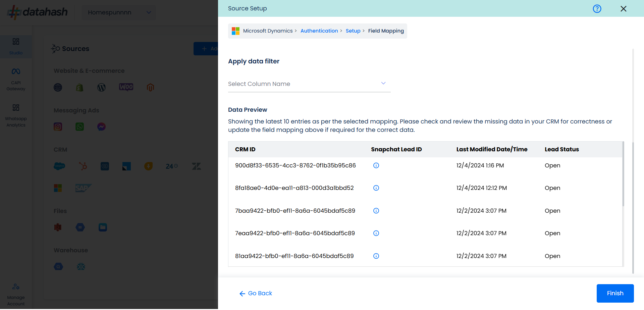Click the Source Setup panel scrollbar
The image size is (644, 310).
(633, 208)
